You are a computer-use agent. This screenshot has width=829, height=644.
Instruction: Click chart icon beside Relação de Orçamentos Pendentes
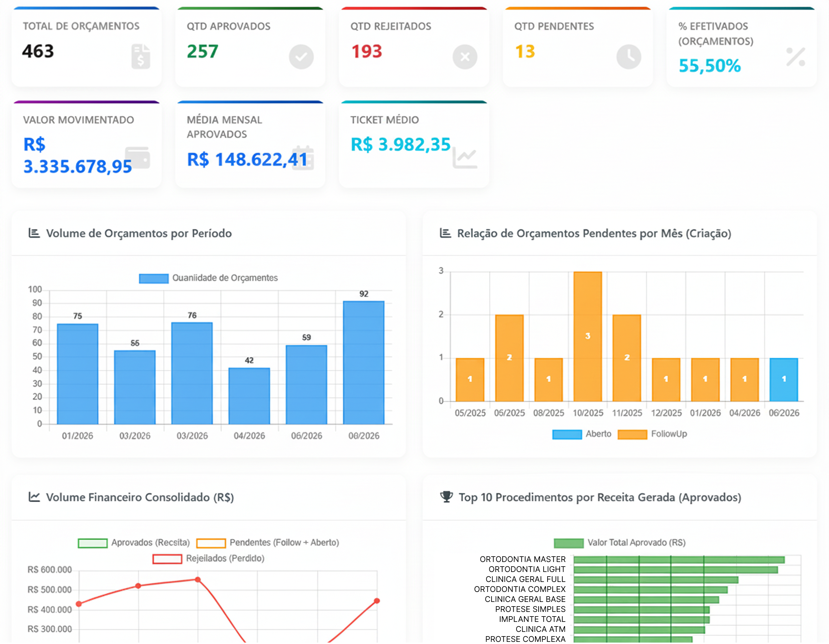point(445,233)
